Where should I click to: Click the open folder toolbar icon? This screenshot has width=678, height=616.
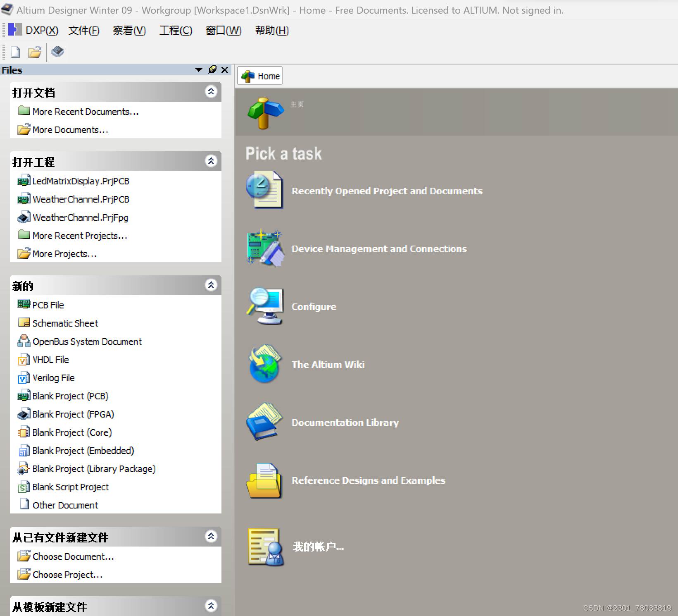[35, 52]
